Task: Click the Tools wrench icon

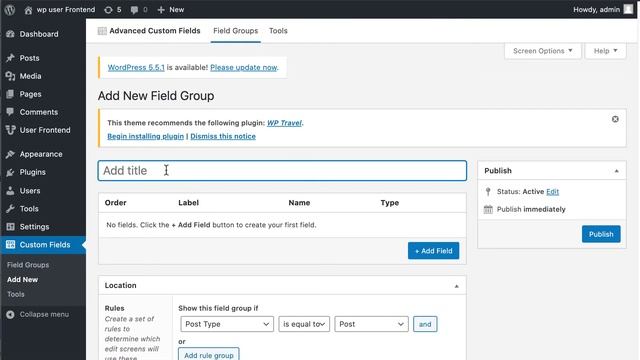Action: click(x=11, y=209)
